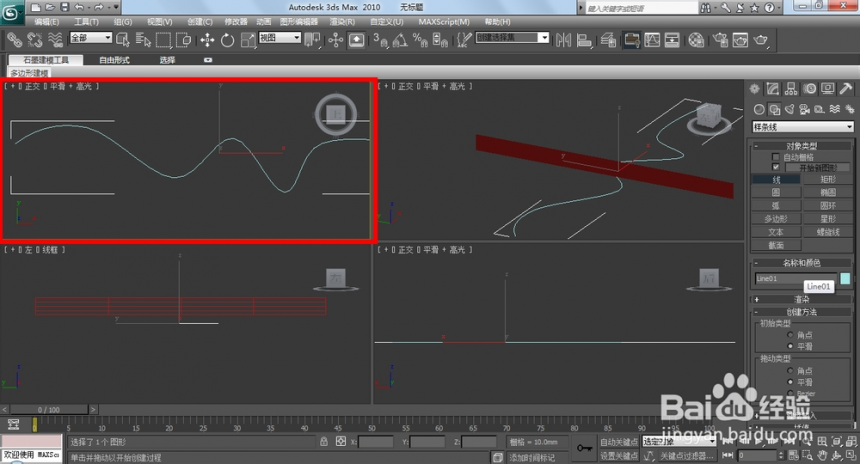Screen dimensions: 860x464
Task: Select the Move tool in toolbar
Action: tap(207, 40)
